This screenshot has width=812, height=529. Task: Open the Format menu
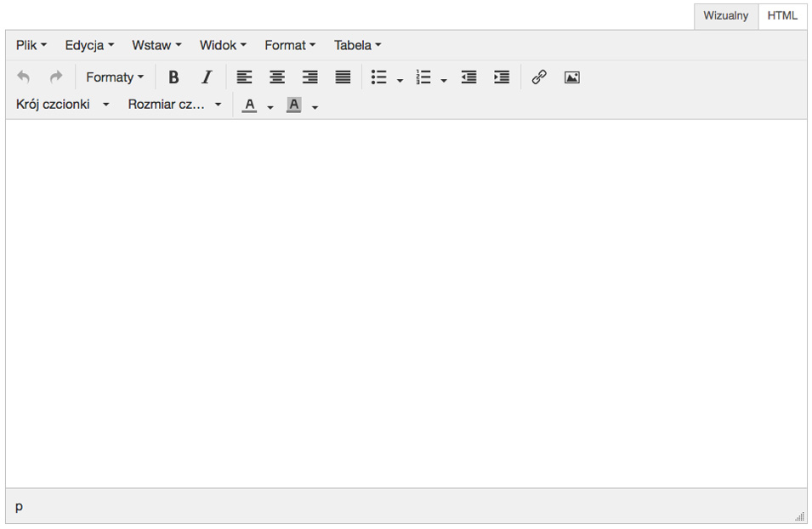pyautogui.click(x=289, y=45)
